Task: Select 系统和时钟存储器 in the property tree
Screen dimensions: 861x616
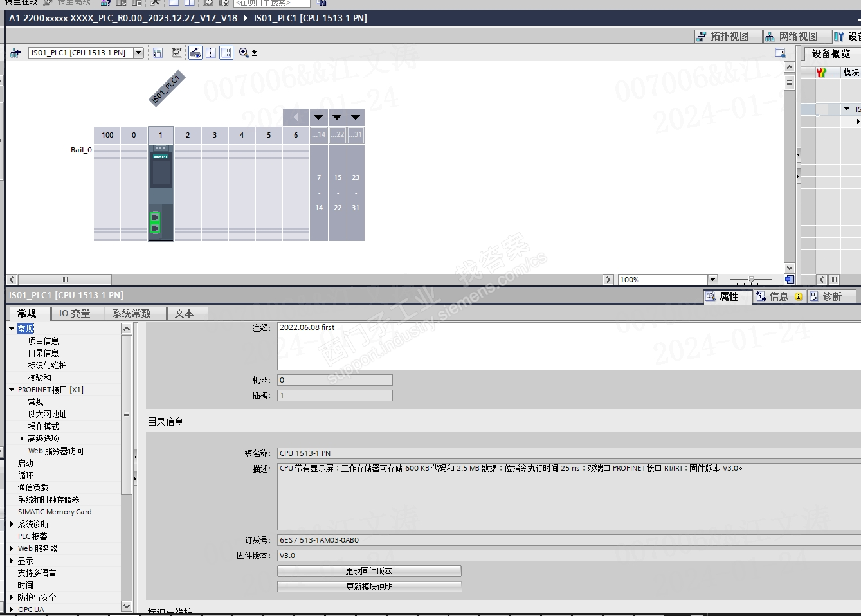Action: (48, 500)
